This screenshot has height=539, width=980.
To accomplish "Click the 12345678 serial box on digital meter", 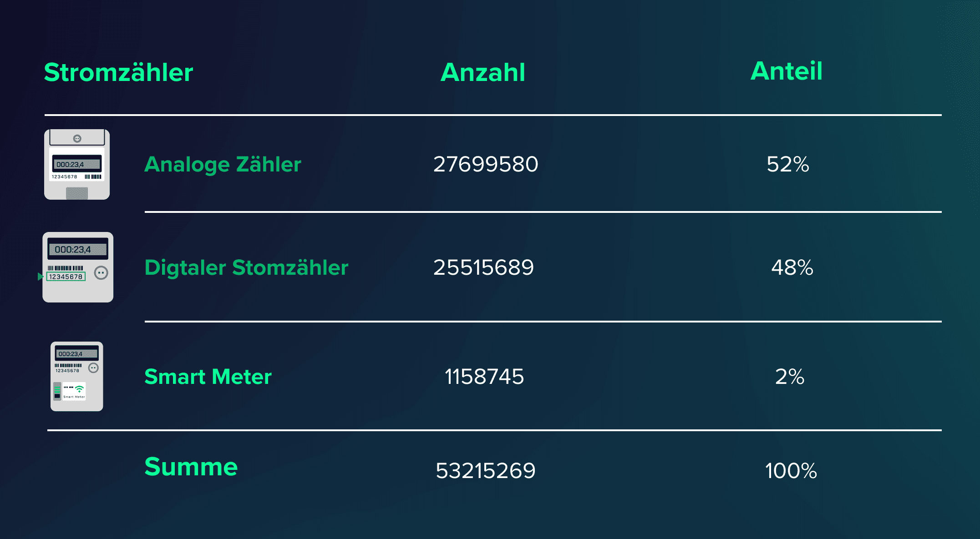I will 66,277.
